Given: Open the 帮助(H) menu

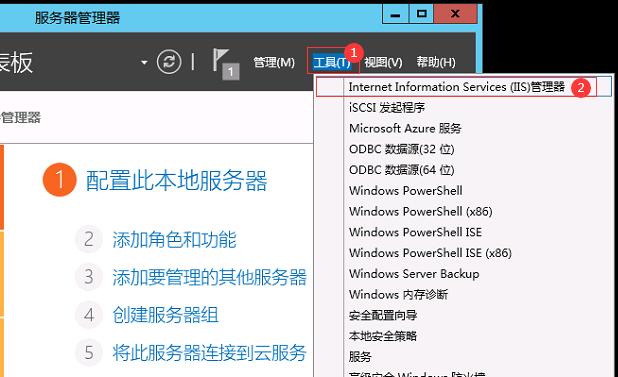Looking at the screenshot, I should (x=436, y=62).
